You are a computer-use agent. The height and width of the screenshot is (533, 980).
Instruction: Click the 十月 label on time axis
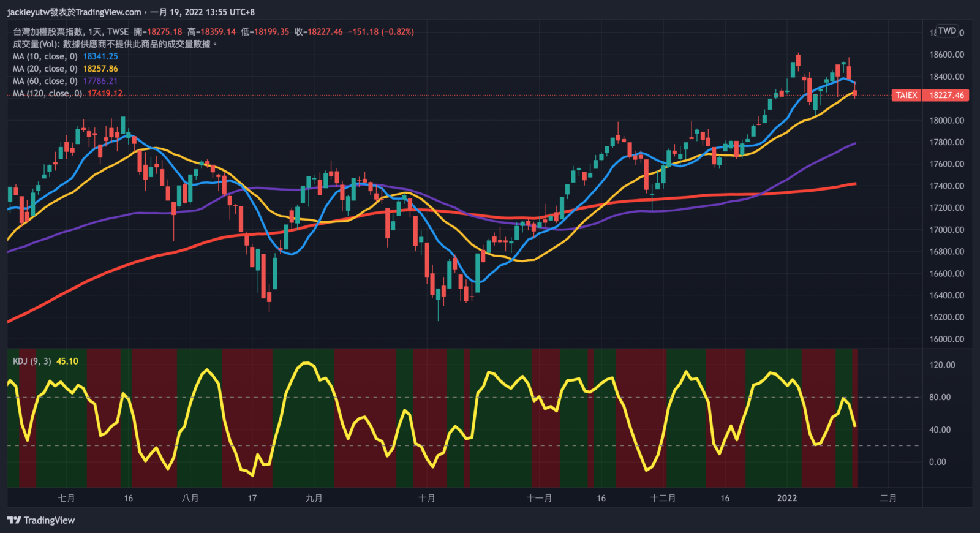point(426,498)
